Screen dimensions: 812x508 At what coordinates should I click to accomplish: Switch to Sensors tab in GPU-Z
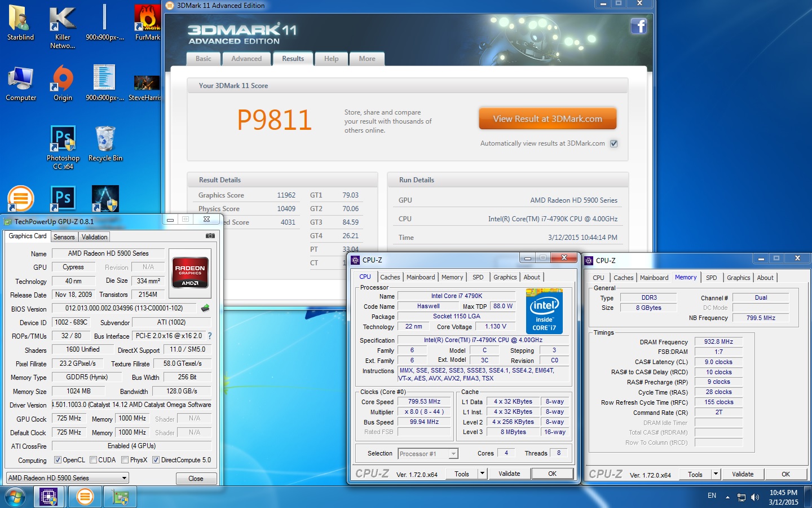64,237
